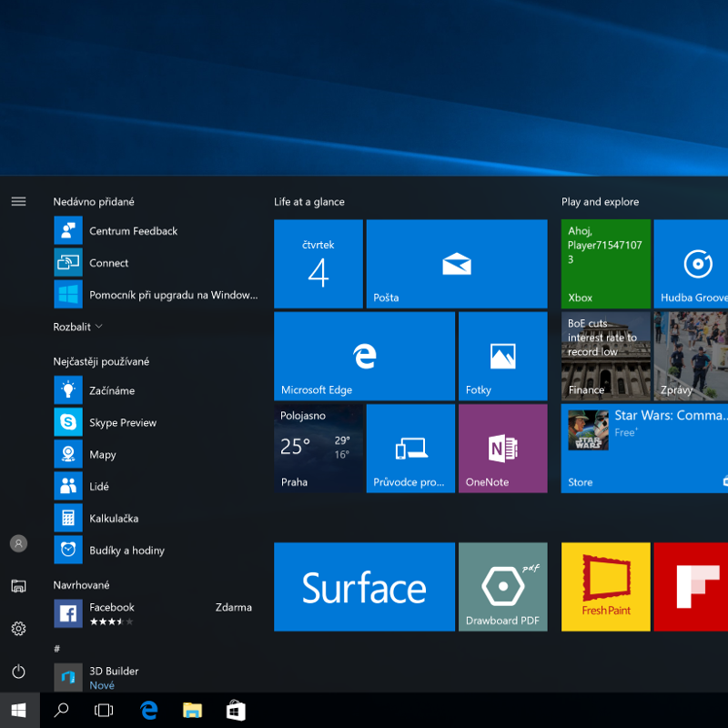Expand the Rozbalit recently added list
The width and height of the screenshot is (728, 728).
(77, 327)
